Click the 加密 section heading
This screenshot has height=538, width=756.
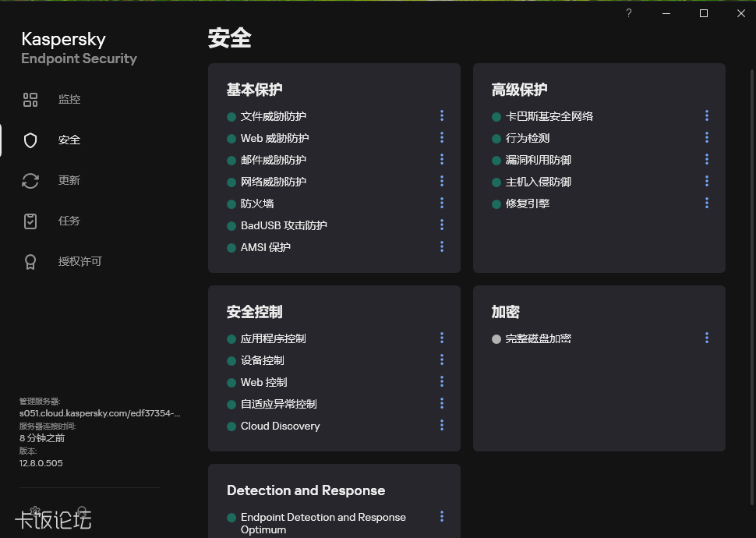pyautogui.click(x=505, y=312)
